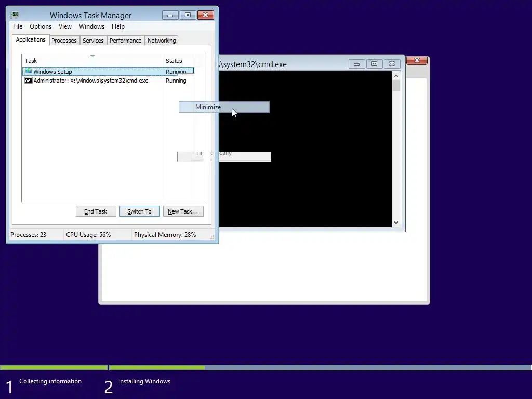Image resolution: width=532 pixels, height=399 pixels.
Task: Click the Collecting information step label
Action: [x=50, y=381]
